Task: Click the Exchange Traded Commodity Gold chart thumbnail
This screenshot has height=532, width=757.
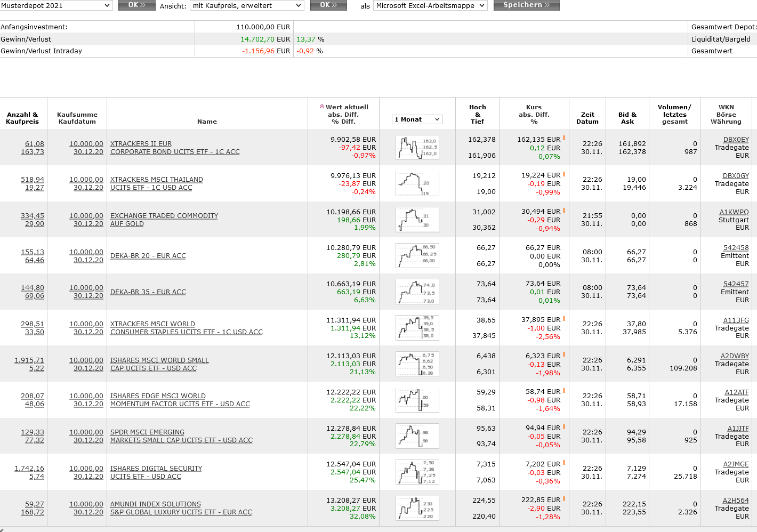Action: coord(417,220)
